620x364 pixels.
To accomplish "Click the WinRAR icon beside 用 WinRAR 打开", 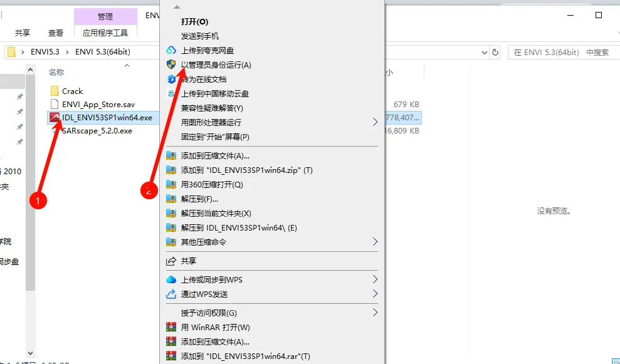I will 171,327.
